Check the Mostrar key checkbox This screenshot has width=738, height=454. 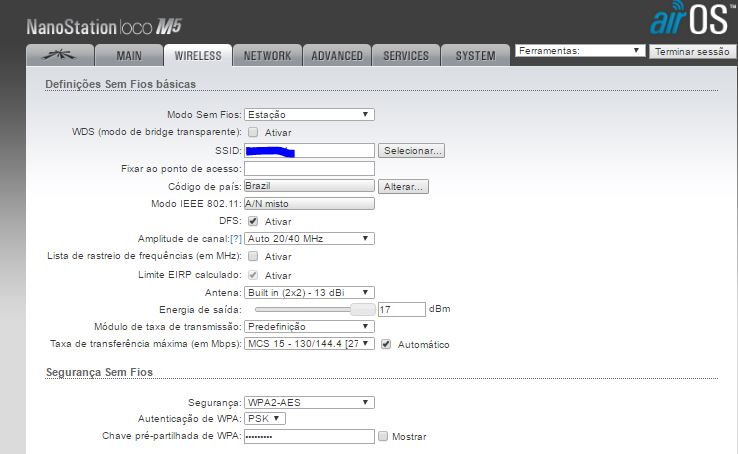[383, 436]
